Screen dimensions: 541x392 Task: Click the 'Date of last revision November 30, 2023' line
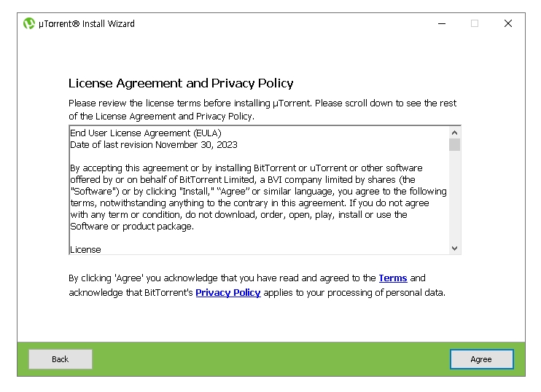click(x=154, y=145)
